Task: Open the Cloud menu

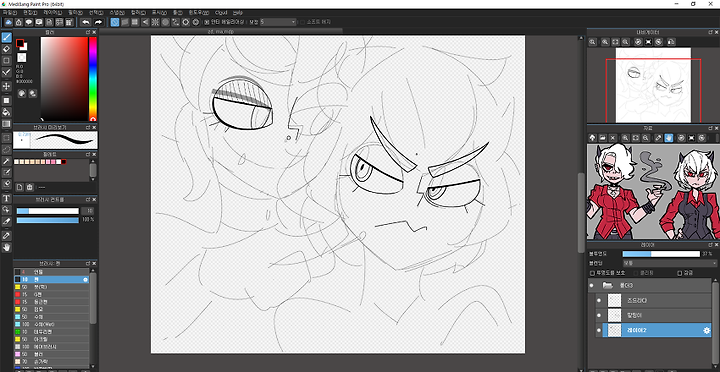Action: pos(221,12)
